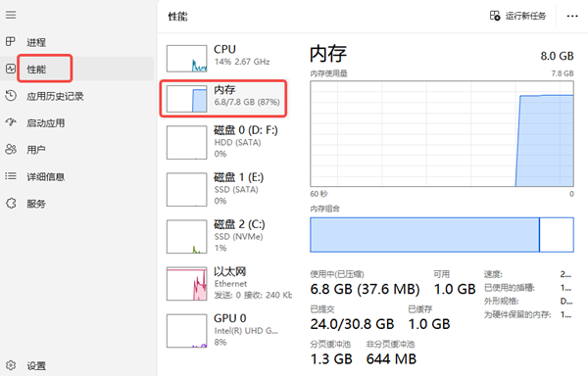Click the Performance (性能) pulse icon
The width and height of the screenshot is (588, 376).
11,69
